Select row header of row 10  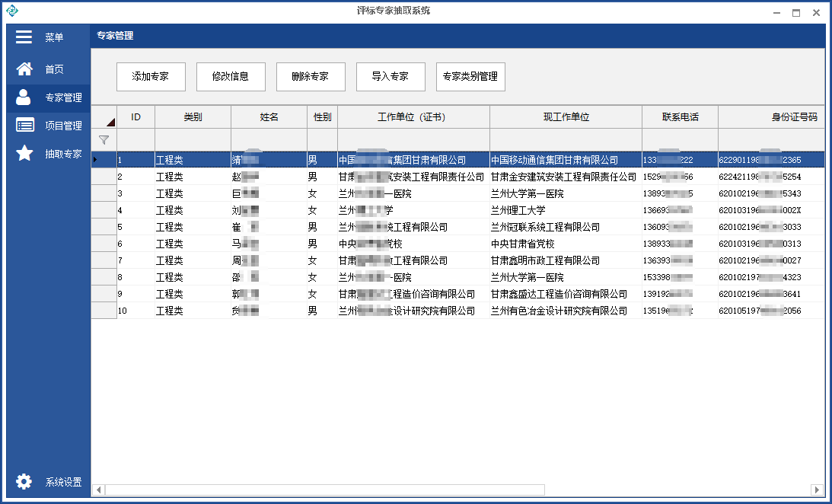pos(104,311)
